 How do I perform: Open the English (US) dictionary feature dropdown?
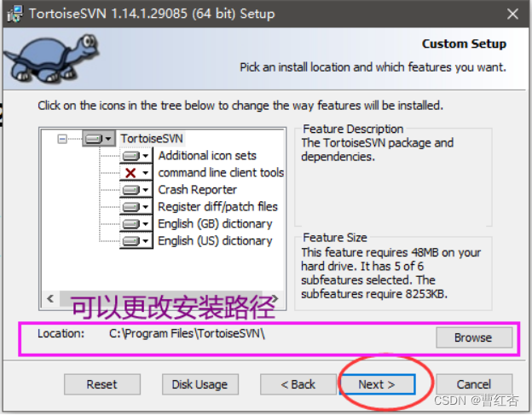(136, 240)
